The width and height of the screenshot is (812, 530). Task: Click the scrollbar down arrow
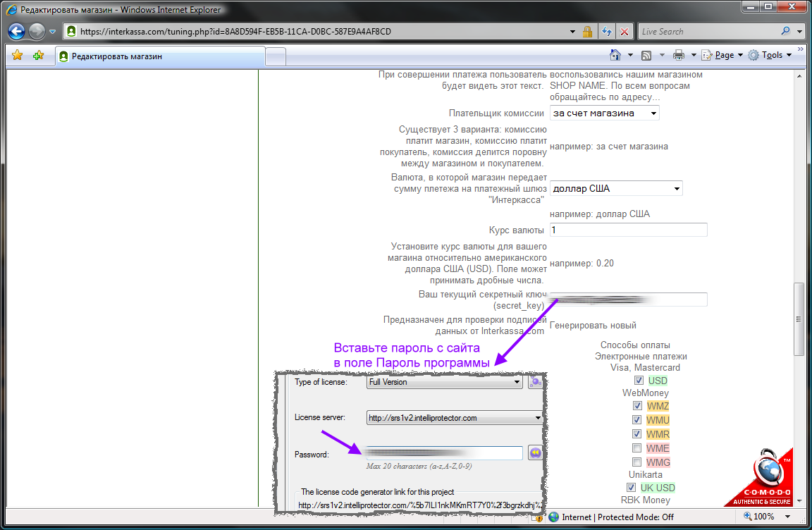click(x=799, y=501)
